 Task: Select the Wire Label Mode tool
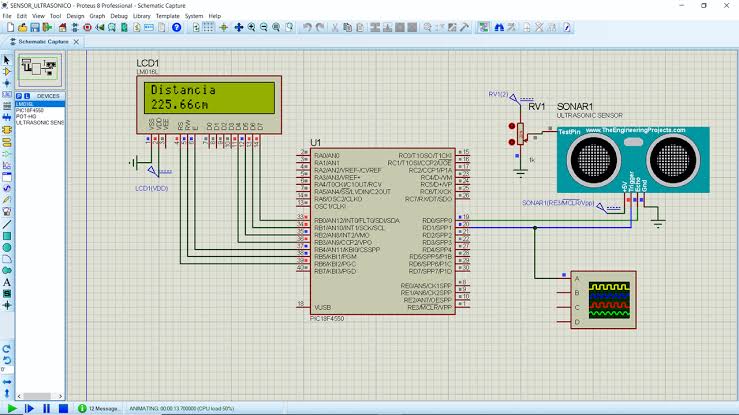coord(7,95)
